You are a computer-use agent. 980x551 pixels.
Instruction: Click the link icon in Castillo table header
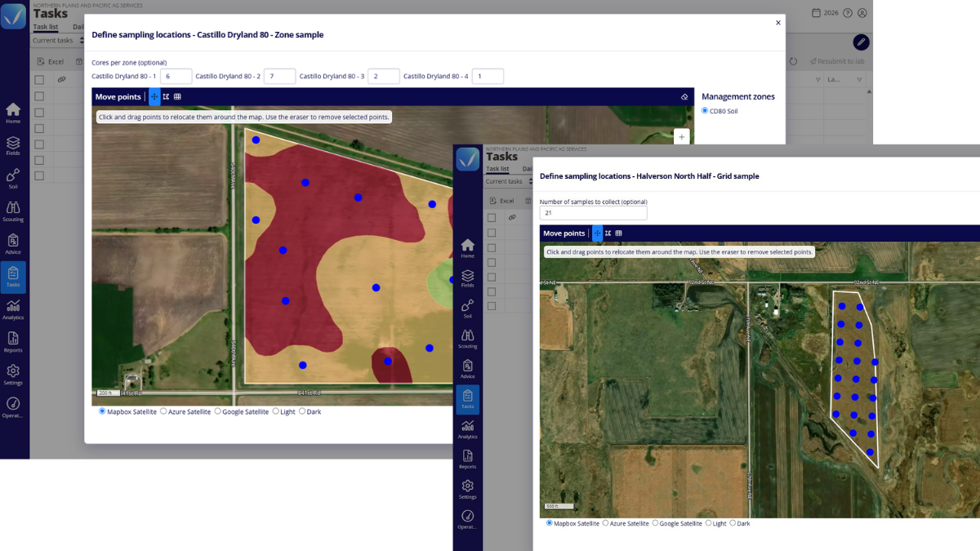(61, 80)
